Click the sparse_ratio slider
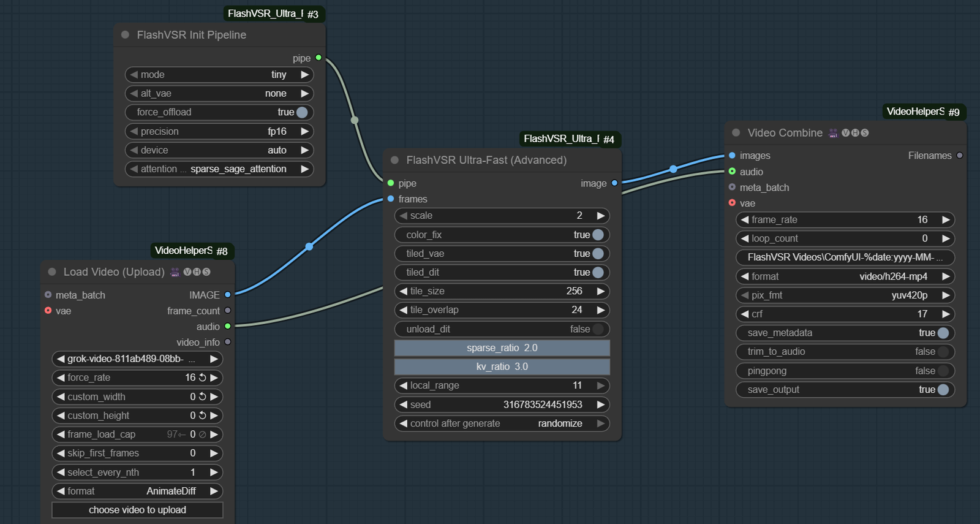This screenshot has width=980, height=524. [502, 348]
